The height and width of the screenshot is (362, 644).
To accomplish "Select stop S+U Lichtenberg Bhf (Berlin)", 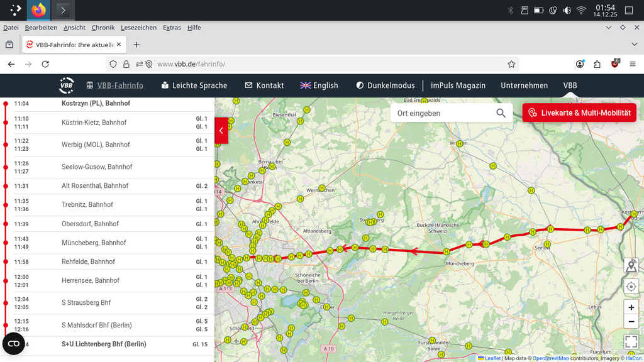I will [104, 344].
